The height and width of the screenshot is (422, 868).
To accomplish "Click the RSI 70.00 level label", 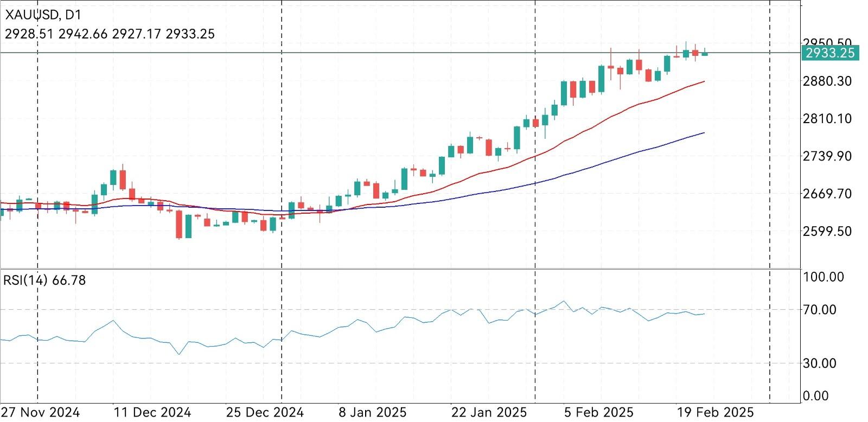I will 820,310.
